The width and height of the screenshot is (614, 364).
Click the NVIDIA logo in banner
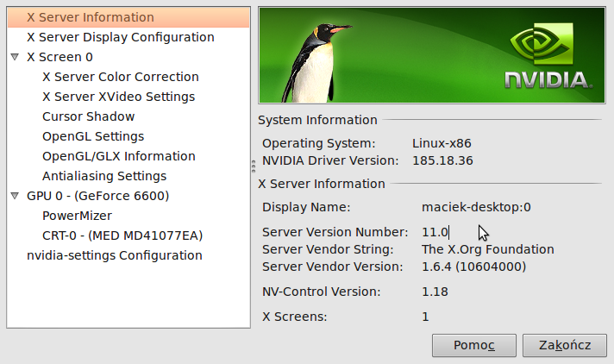[548, 55]
